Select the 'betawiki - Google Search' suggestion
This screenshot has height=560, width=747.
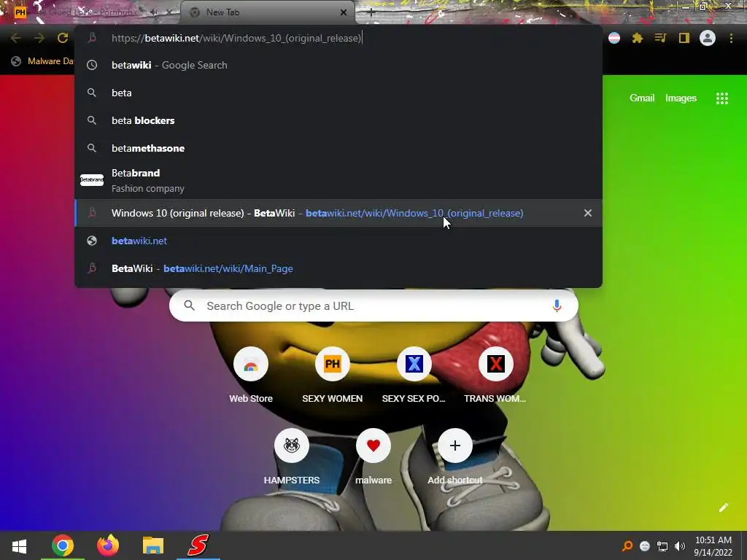pyautogui.click(x=338, y=65)
